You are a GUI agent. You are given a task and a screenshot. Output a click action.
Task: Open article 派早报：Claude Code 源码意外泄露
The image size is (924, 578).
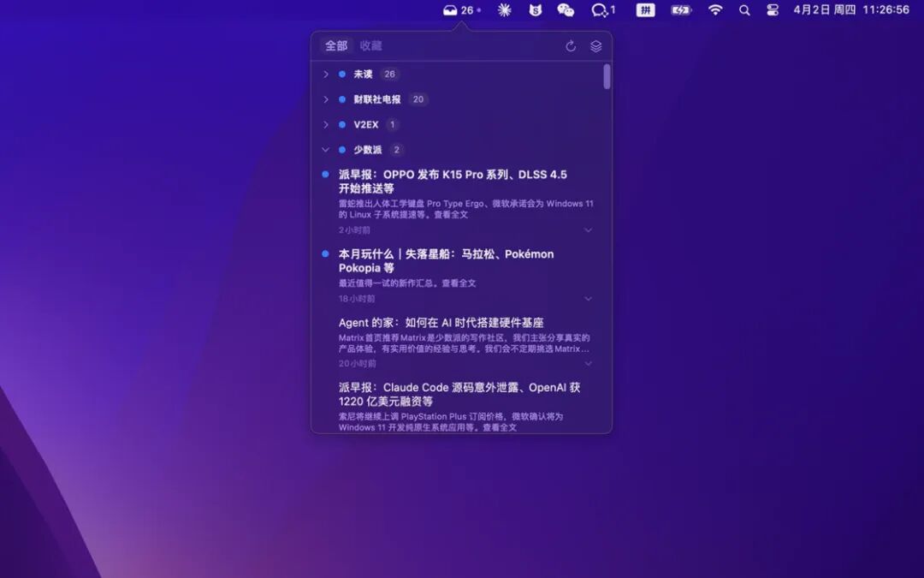[x=459, y=395]
